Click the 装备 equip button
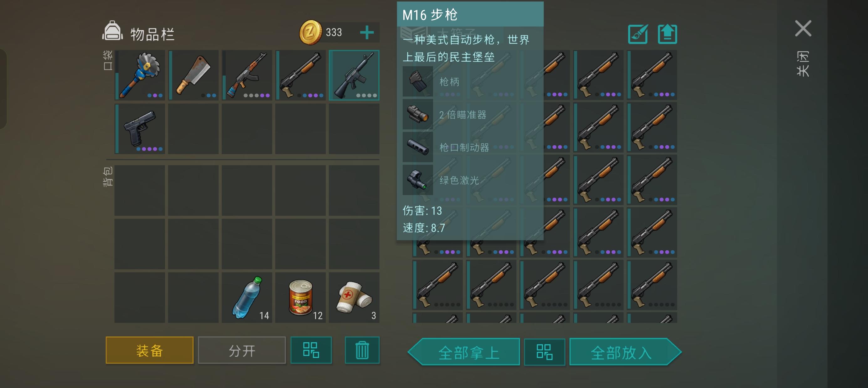 [x=150, y=350]
